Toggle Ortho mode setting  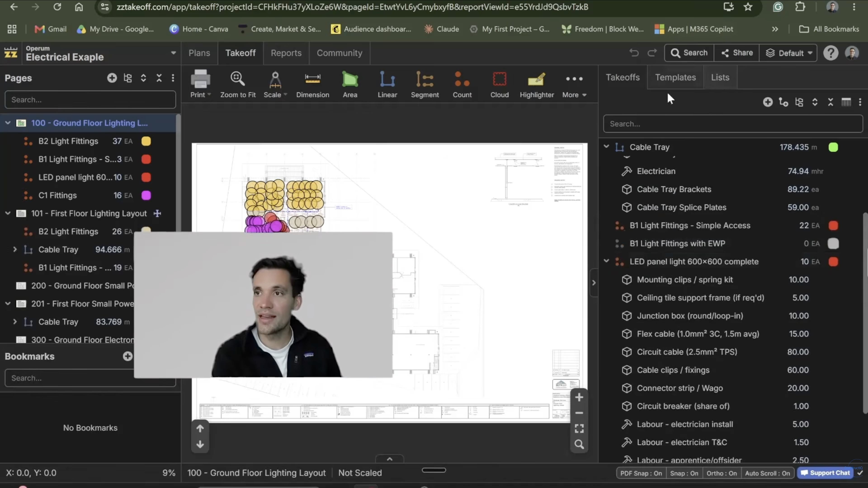[x=722, y=473]
